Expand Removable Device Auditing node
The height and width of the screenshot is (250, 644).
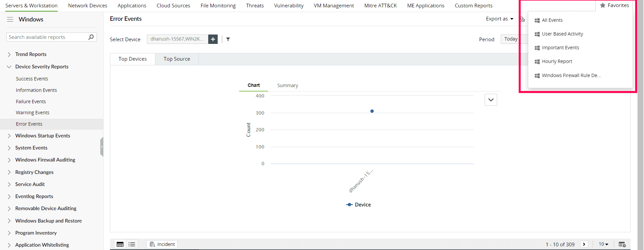pyautogui.click(x=9, y=208)
